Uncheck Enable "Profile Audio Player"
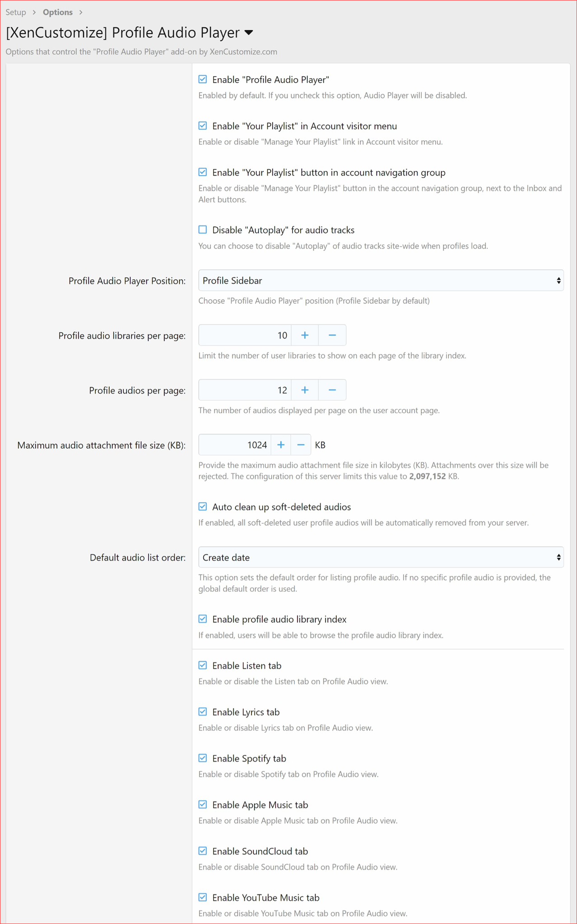 [x=203, y=79]
